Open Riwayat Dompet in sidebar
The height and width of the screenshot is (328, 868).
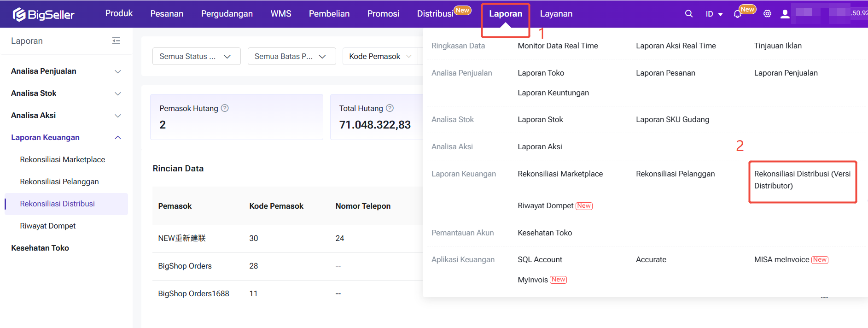pos(48,226)
